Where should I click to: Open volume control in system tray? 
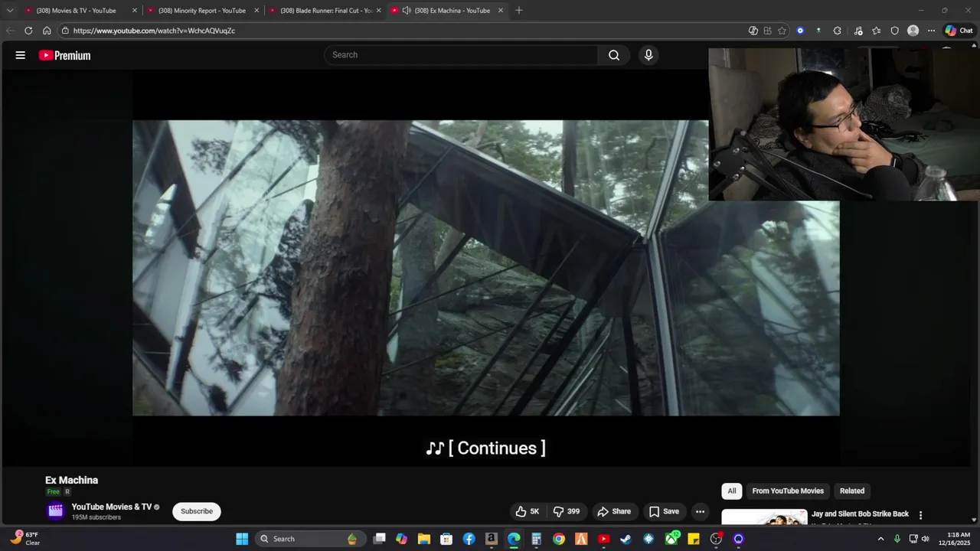(926, 539)
